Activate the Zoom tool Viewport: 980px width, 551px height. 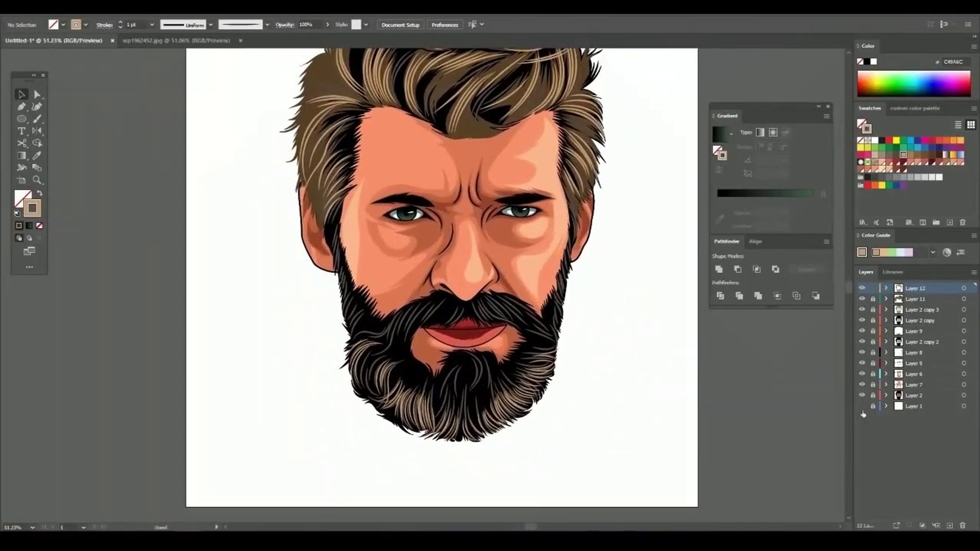pyautogui.click(x=37, y=180)
